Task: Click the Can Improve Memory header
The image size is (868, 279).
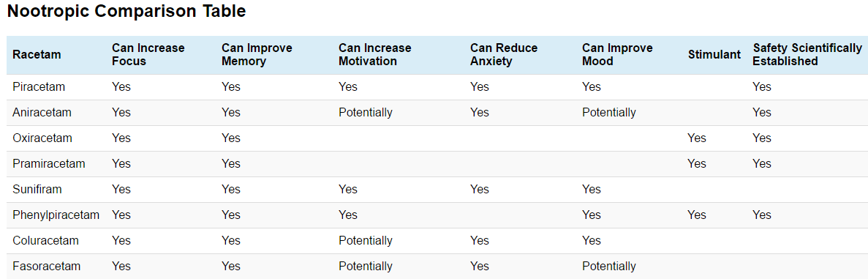Action: pyautogui.click(x=257, y=54)
